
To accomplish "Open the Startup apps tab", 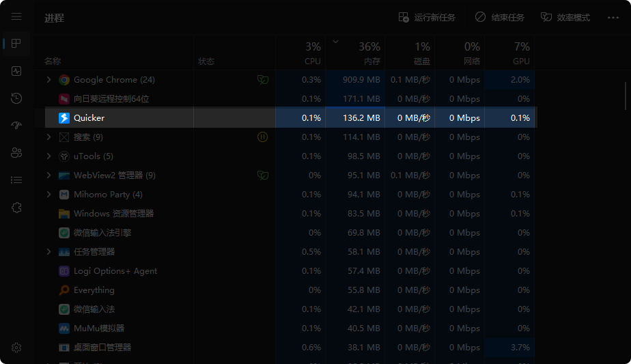I will click(16, 125).
